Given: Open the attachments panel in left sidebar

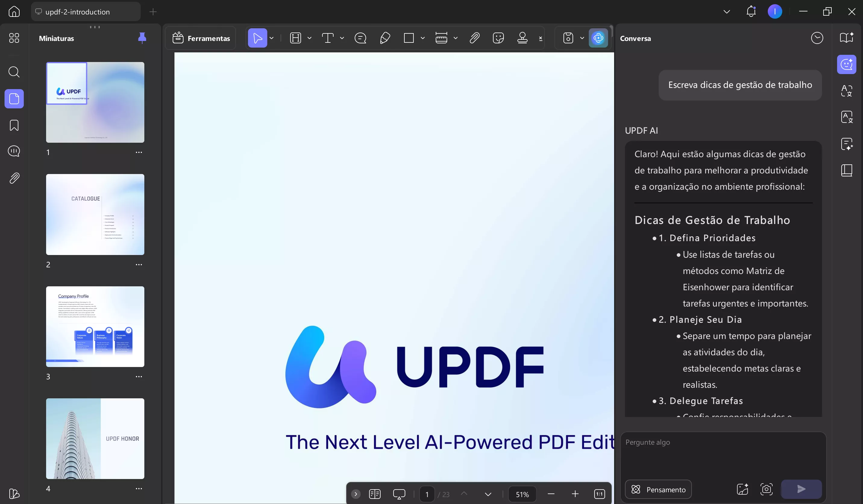Looking at the screenshot, I should coord(14,178).
